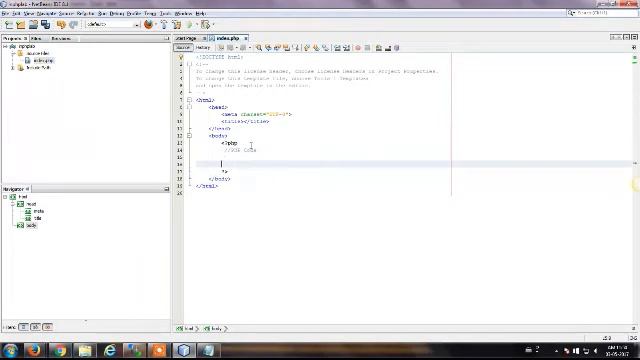This screenshot has width=640, height=360.
Task: Collapse the body tag code fold
Action: pyautogui.click(x=189, y=136)
